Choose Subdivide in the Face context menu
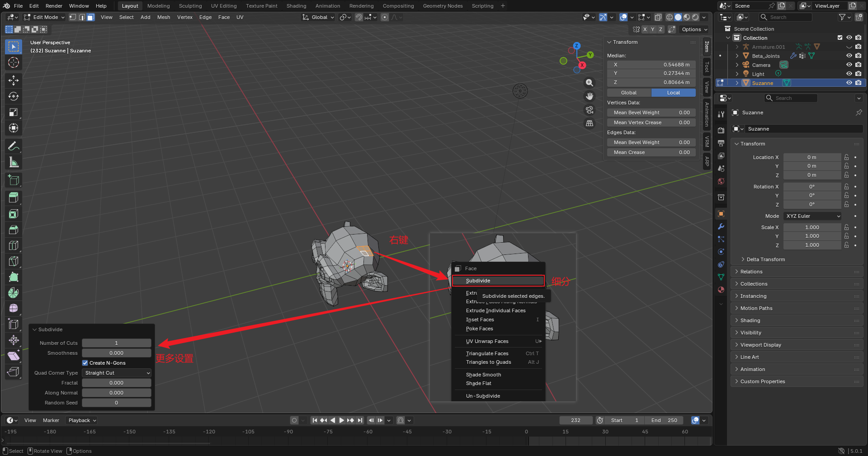 [x=498, y=281]
